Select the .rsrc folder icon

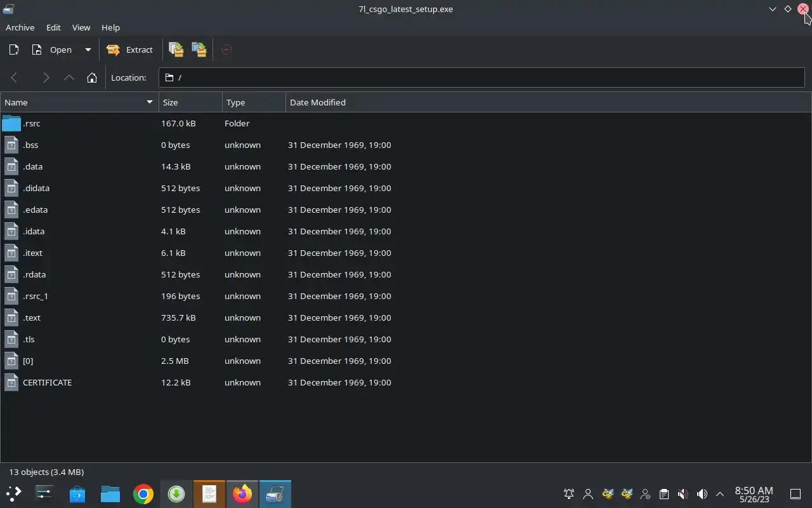pyautogui.click(x=11, y=123)
